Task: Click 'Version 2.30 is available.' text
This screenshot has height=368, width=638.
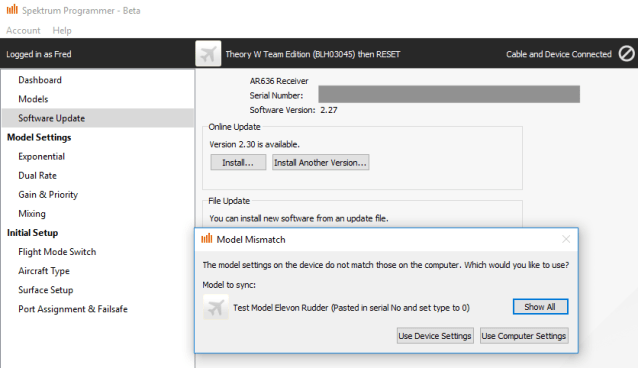Action: [254, 145]
